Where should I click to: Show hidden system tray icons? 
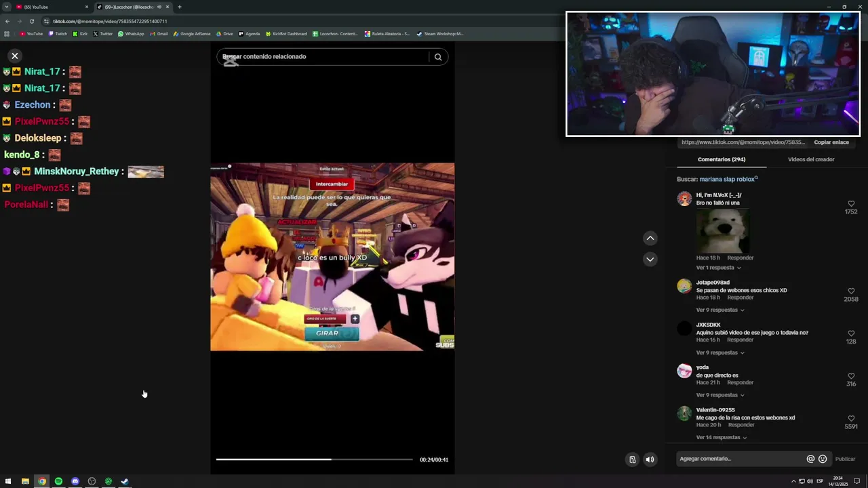coord(793,481)
